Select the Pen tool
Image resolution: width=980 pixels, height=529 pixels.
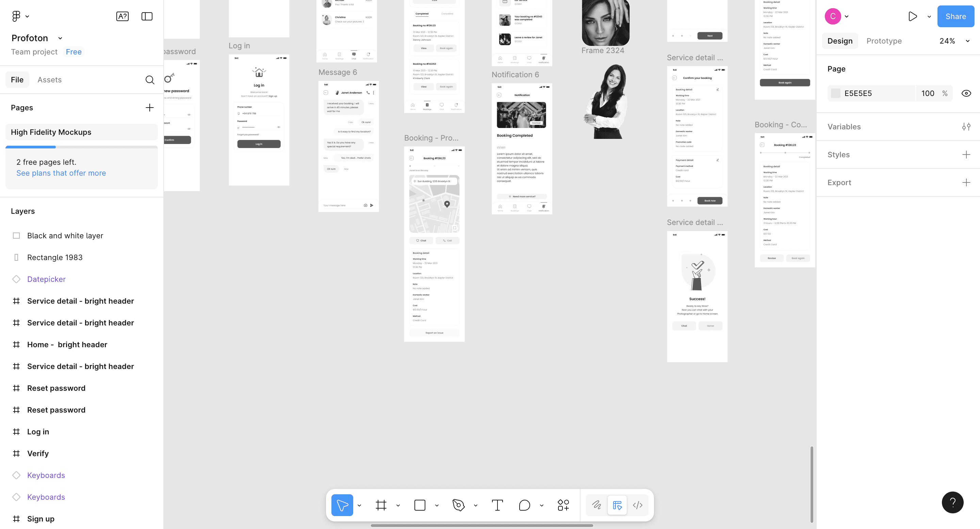[458, 505]
